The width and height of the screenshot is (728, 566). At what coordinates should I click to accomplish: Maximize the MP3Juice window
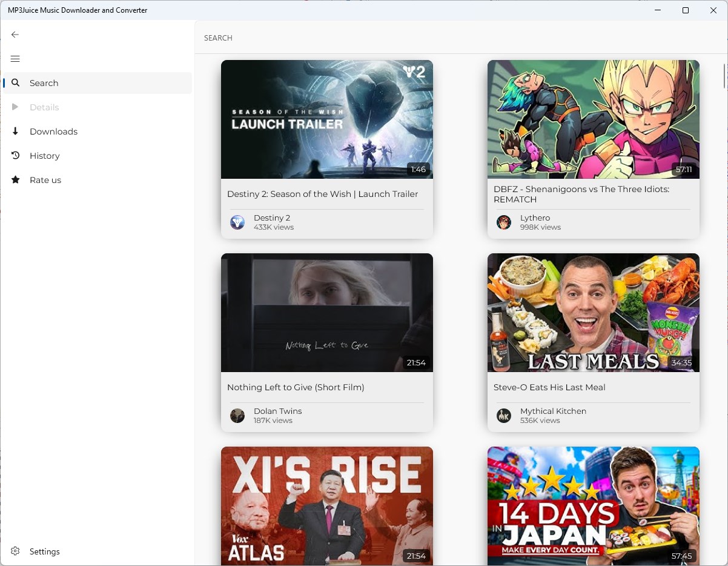click(x=686, y=10)
